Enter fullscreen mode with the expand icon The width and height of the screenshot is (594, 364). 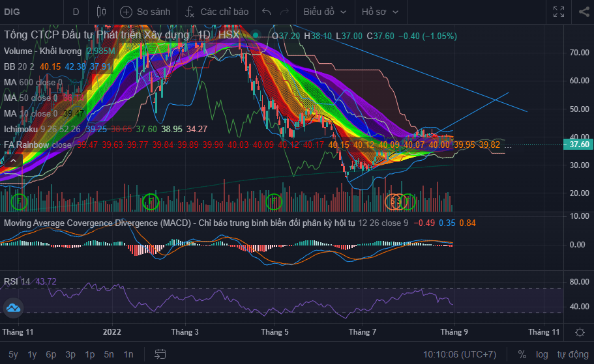(x=559, y=12)
